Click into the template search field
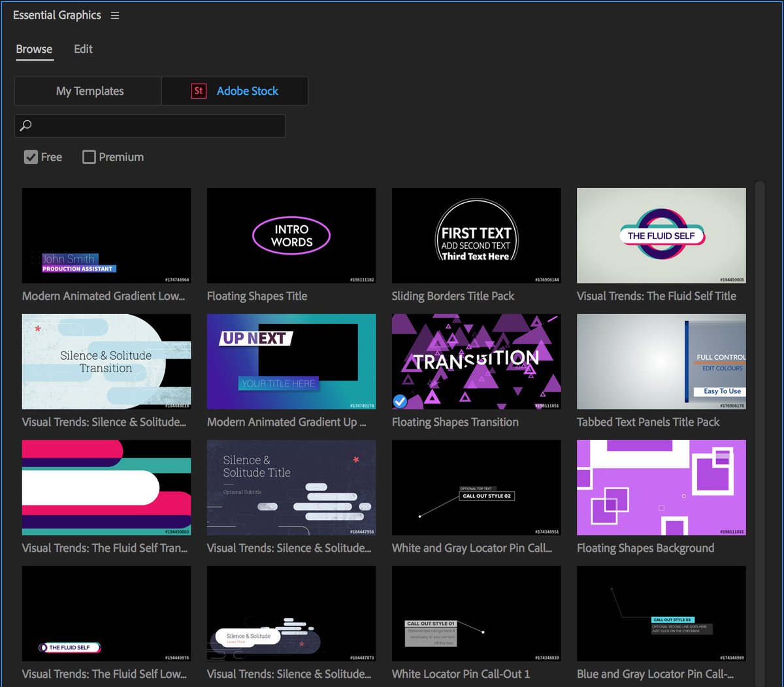Image resolution: width=784 pixels, height=687 pixels. (x=150, y=125)
